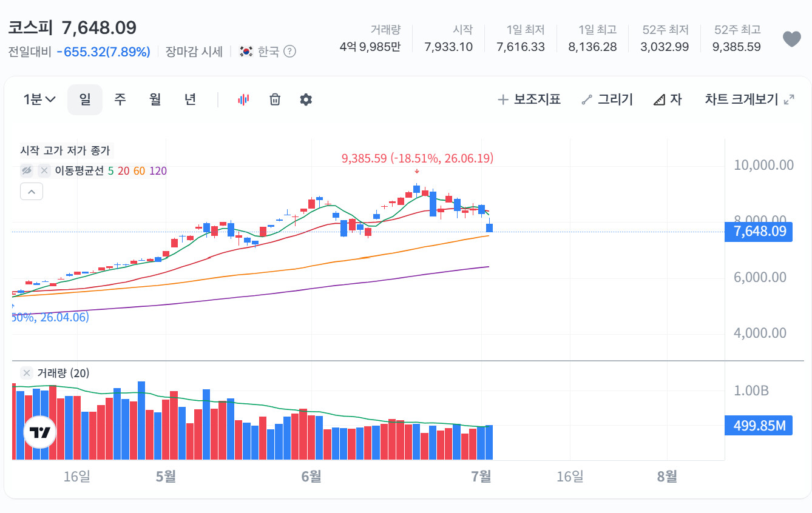Click the 26.04.06 low-price marker label
The height and width of the screenshot is (513, 812).
(50, 317)
